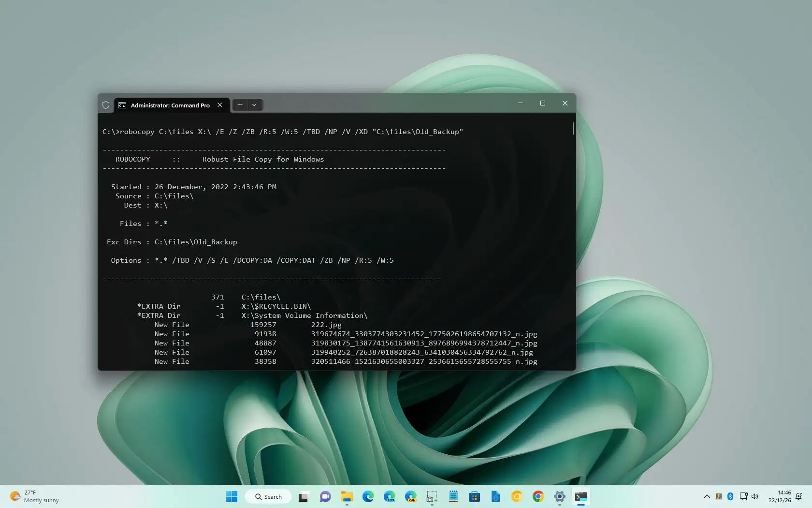The height and width of the screenshot is (508, 812).
Task: Open Windows Settings from the taskbar
Action: (x=559, y=496)
